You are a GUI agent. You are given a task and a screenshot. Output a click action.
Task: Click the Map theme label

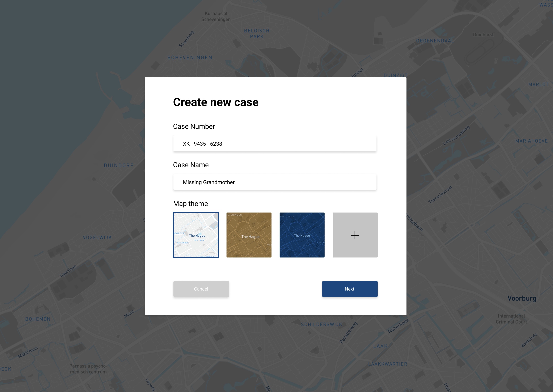tap(190, 203)
